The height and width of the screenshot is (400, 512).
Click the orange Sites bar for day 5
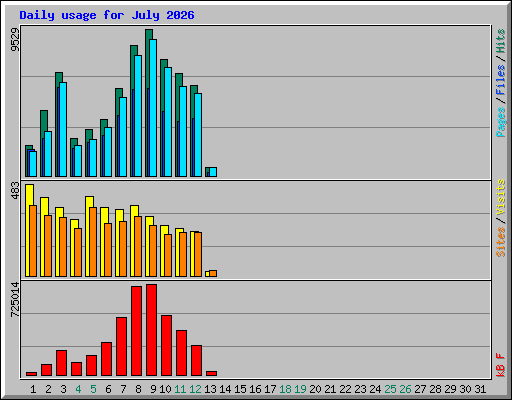[x=93, y=242]
